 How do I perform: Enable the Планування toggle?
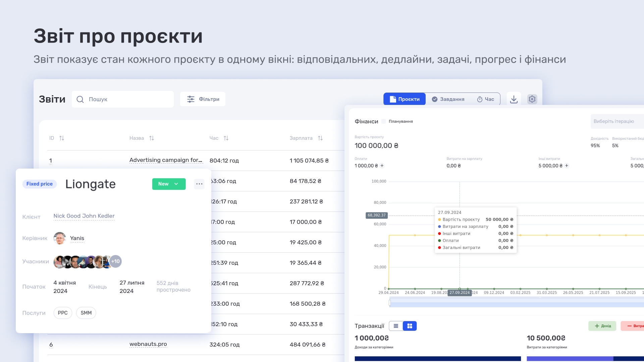pos(384,121)
